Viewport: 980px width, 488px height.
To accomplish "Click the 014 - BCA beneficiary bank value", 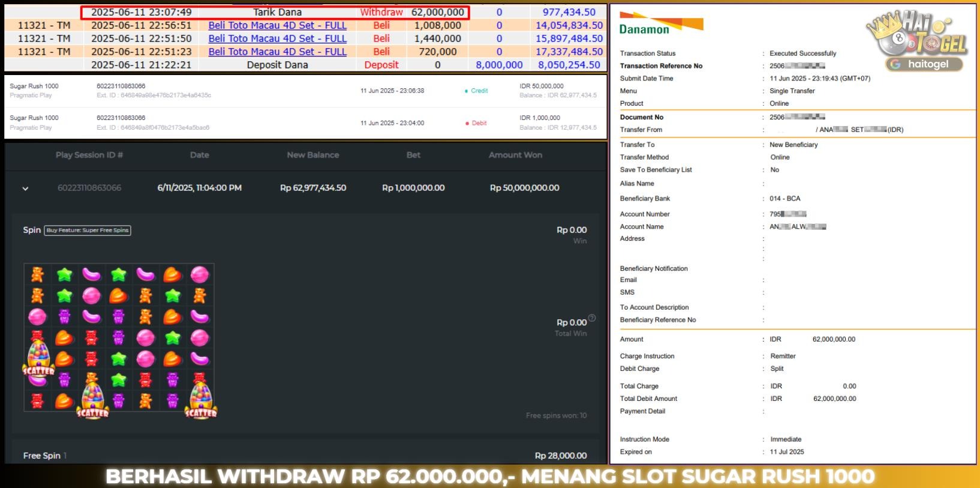I will coord(784,199).
